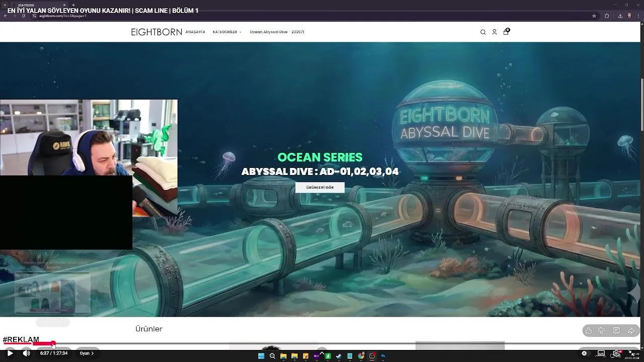The width and height of the screenshot is (644, 362).
Task: Mute the video volume speaker icon
Action: 27,353
